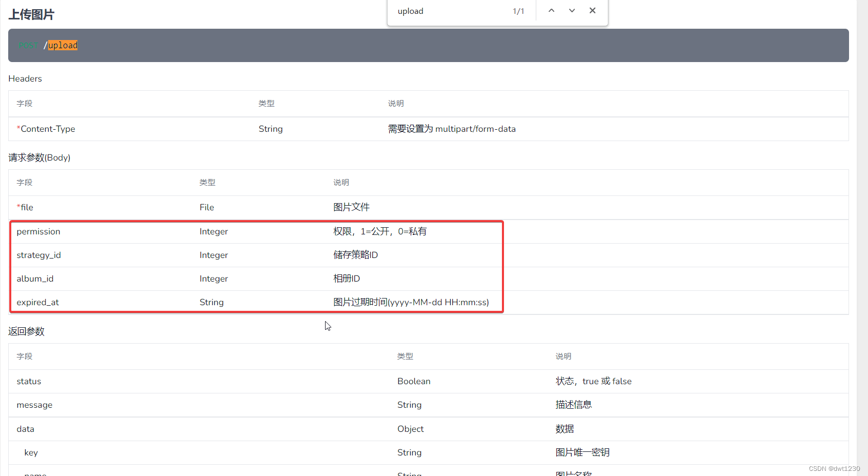Select the '*file' field cell
Screen dimensions: 868x476
click(x=25, y=207)
